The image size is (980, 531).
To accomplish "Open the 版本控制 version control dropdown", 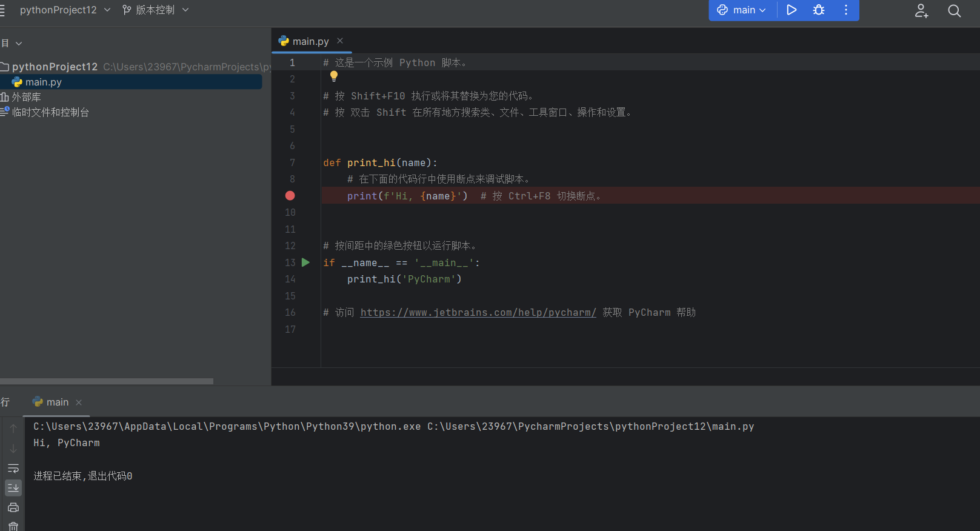I will [x=156, y=10].
